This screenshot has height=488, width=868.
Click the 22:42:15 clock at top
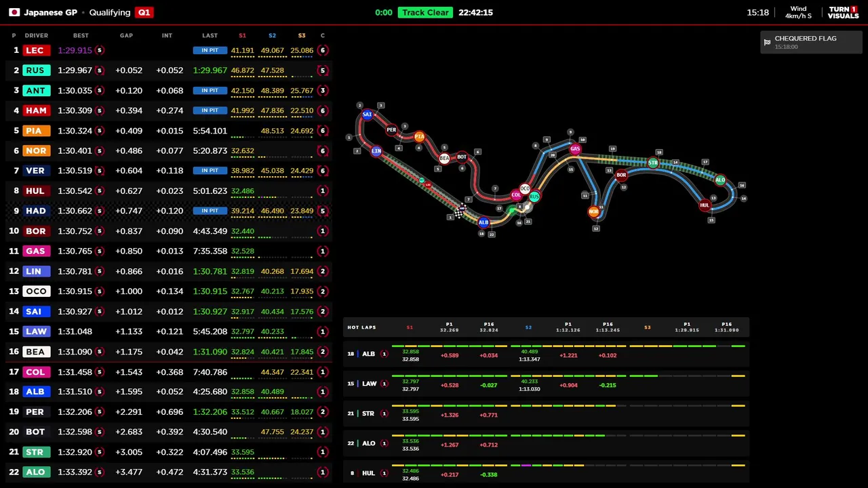point(475,12)
